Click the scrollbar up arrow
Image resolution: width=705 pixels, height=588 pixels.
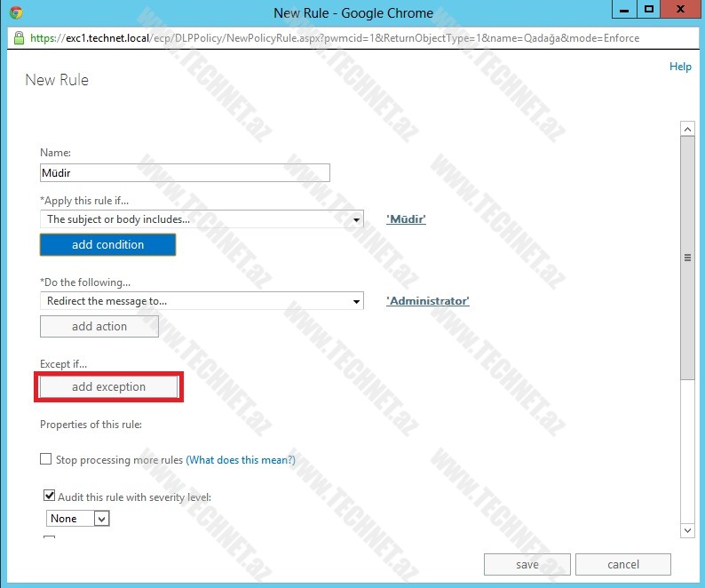pos(687,130)
